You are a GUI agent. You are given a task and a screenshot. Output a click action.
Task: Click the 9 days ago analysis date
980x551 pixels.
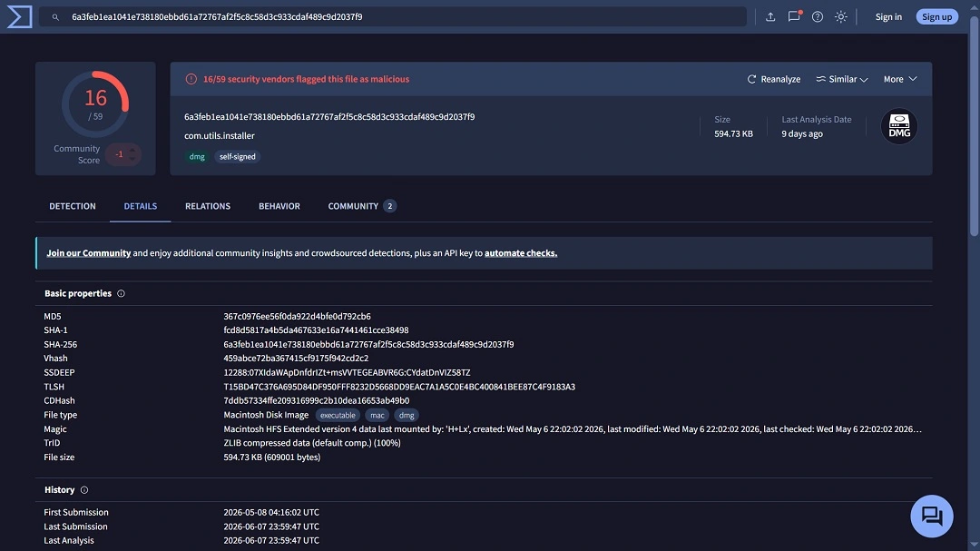tap(802, 133)
